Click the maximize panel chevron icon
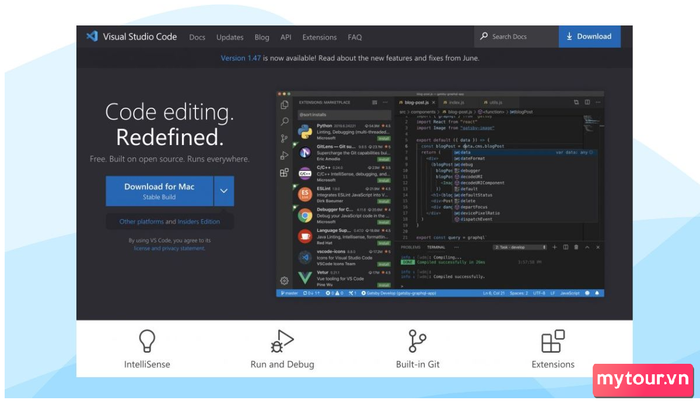Viewport: 700px width, 405px height. point(587,247)
